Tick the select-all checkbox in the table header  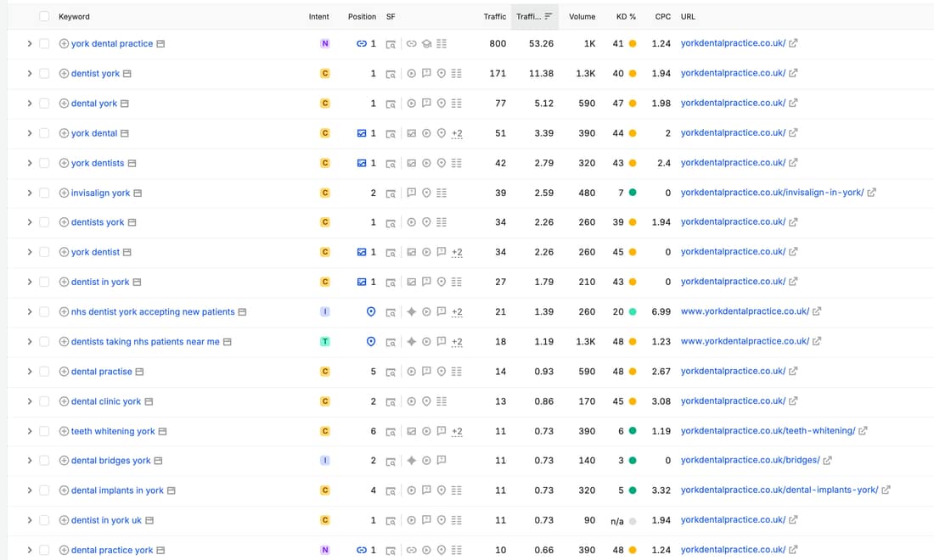point(44,17)
